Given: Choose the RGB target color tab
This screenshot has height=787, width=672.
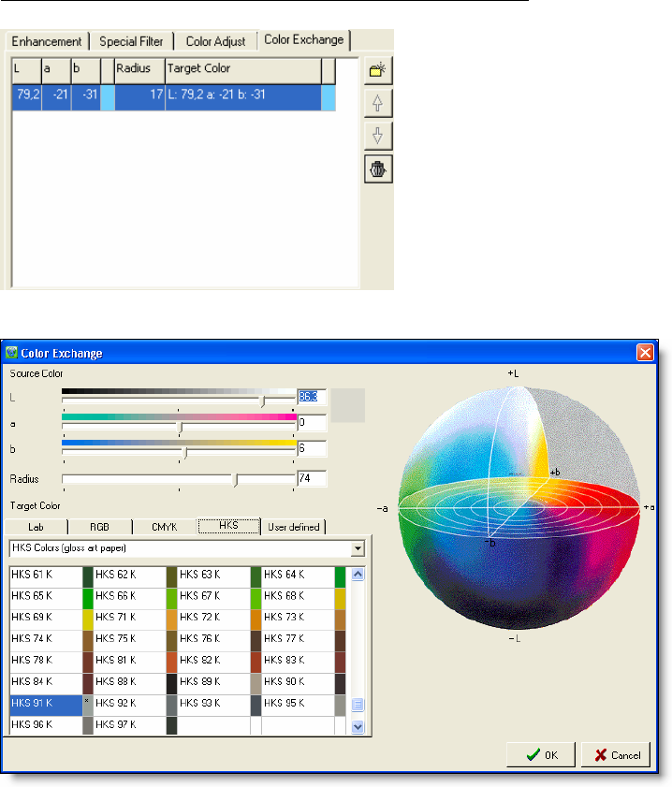Looking at the screenshot, I should tap(99, 527).
